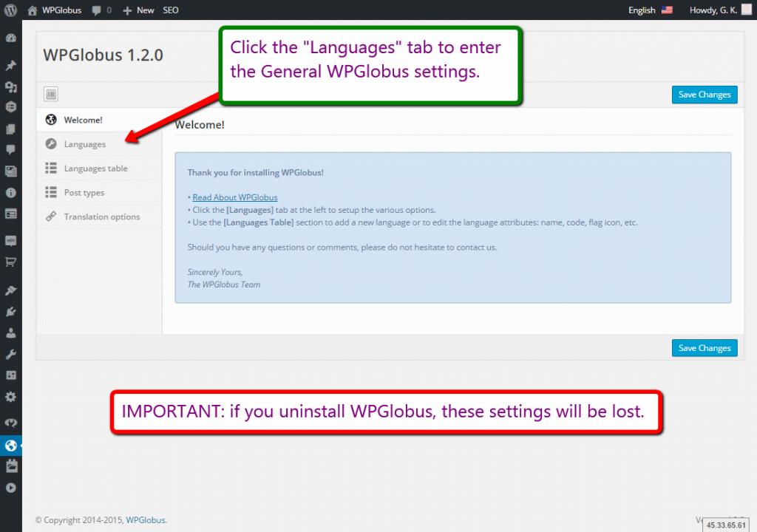Open WooCommerce Products via the cart icon
This screenshot has width=757, height=532.
tap(10, 262)
